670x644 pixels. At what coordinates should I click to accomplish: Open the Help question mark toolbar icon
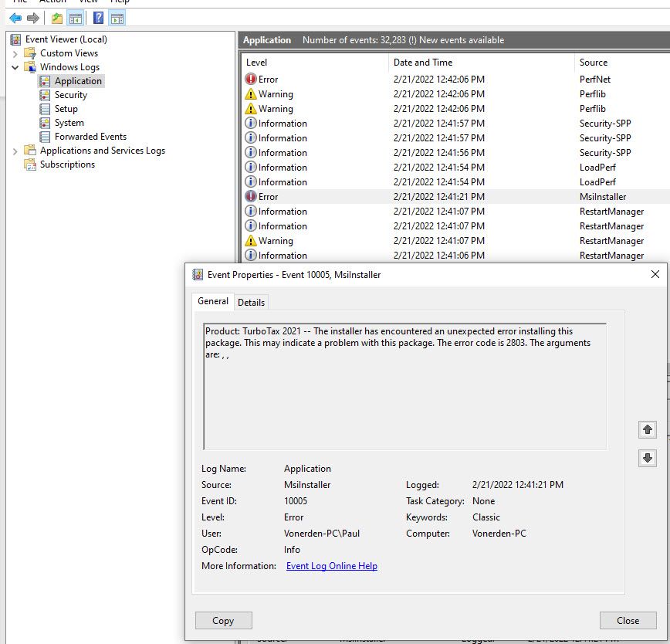(x=98, y=18)
